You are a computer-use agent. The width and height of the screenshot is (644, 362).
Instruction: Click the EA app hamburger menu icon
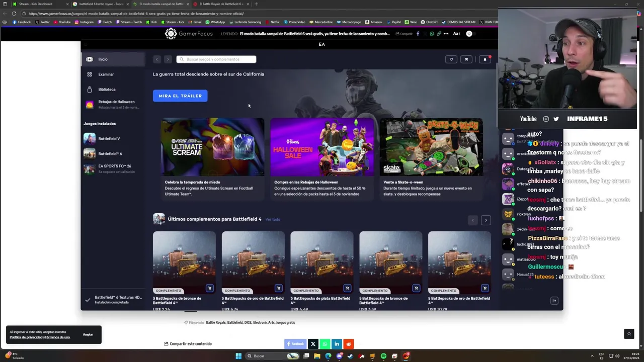click(x=86, y=44)
